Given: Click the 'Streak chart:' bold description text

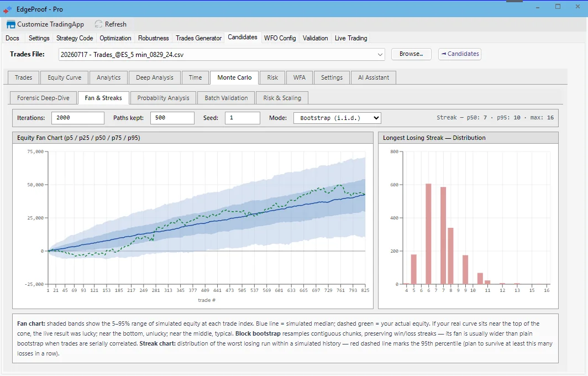Looking at the screenshot, I should [158, 343].
